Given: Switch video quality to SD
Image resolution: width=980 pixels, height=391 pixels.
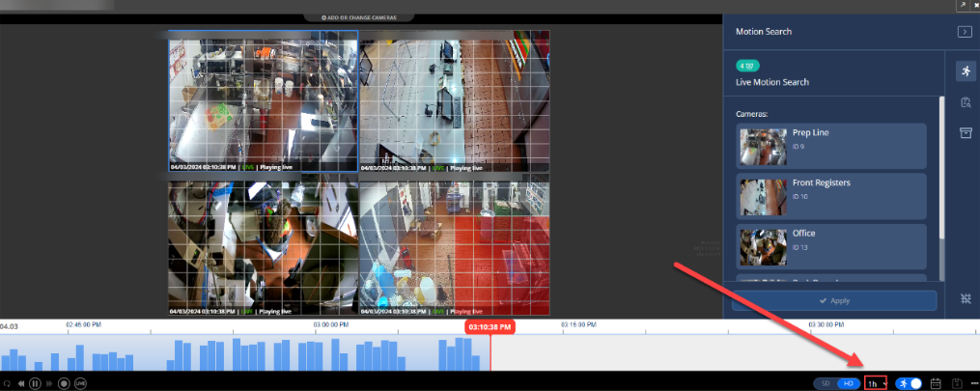Looking at the screenshot, I should point(825,383).
